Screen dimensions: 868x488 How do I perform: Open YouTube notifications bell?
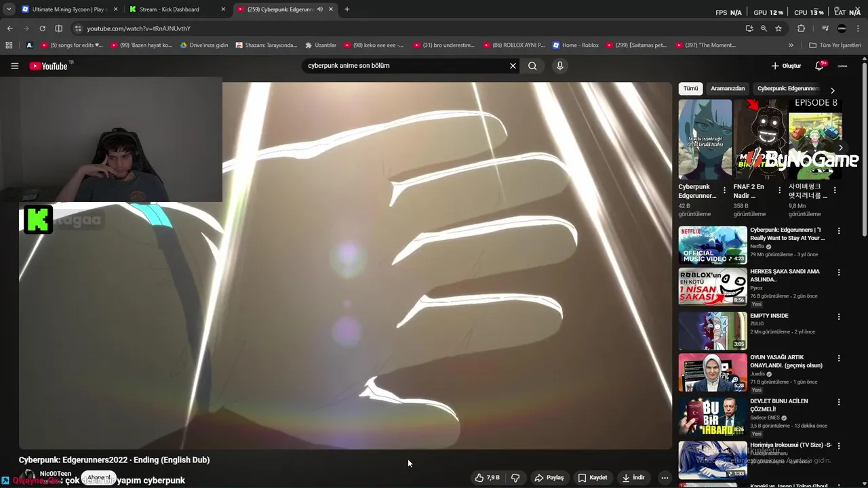pos(819,66)
